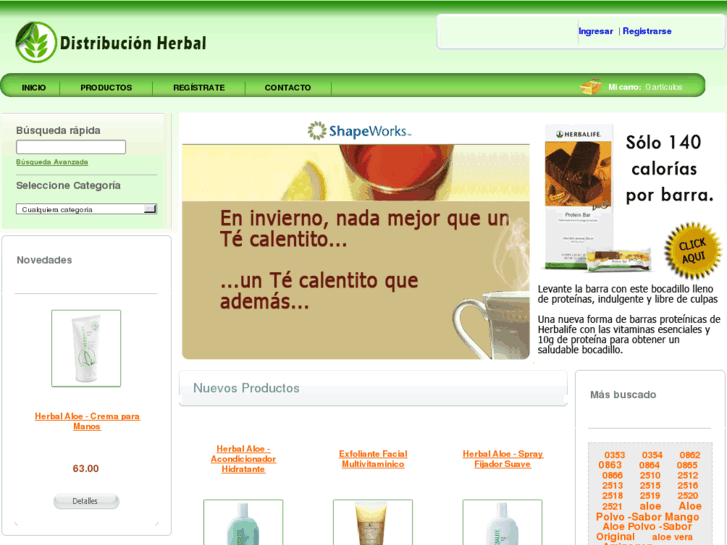
Task: Click the Herbalife Protein Bar box image
Action: pyautogui.click(x=578, y=197)
